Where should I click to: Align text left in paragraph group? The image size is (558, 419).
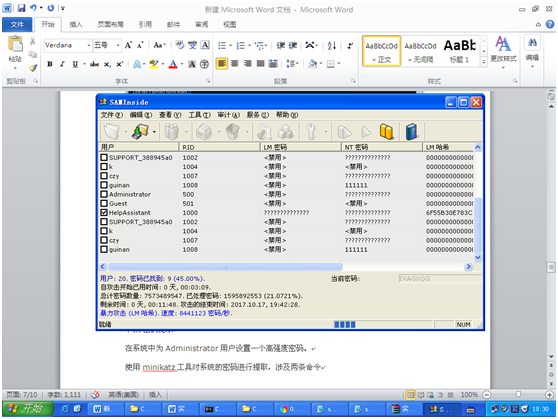221,64
